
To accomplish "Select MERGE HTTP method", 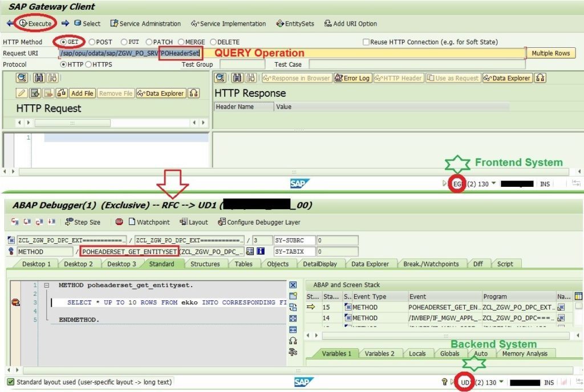I will pyautogui.click(x=181, y=42).
